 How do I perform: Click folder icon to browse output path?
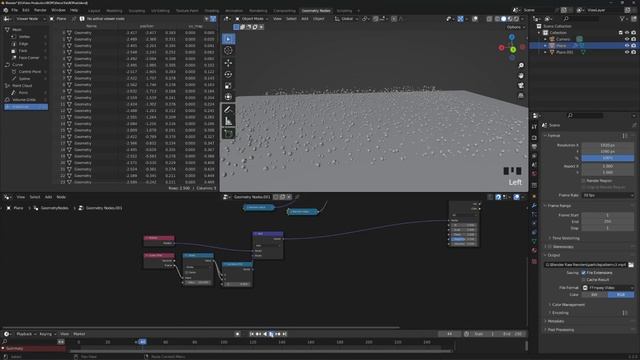tap(631, 265)
